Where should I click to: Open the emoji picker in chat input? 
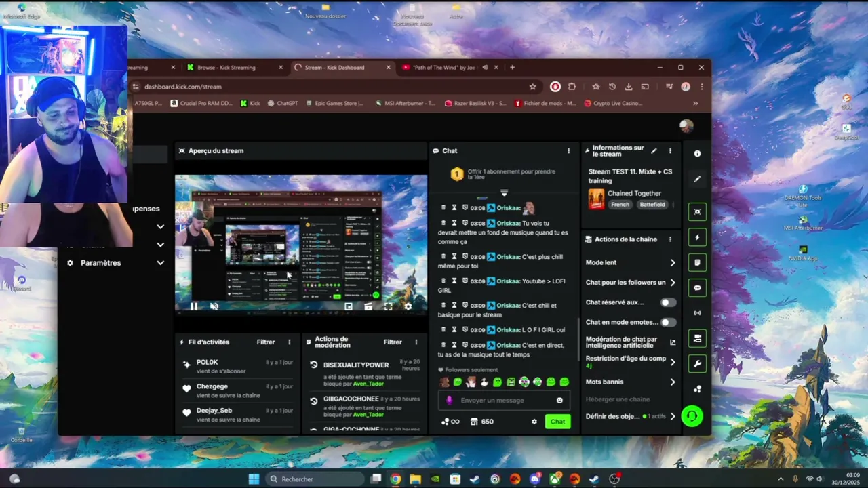tap(559, 400)
